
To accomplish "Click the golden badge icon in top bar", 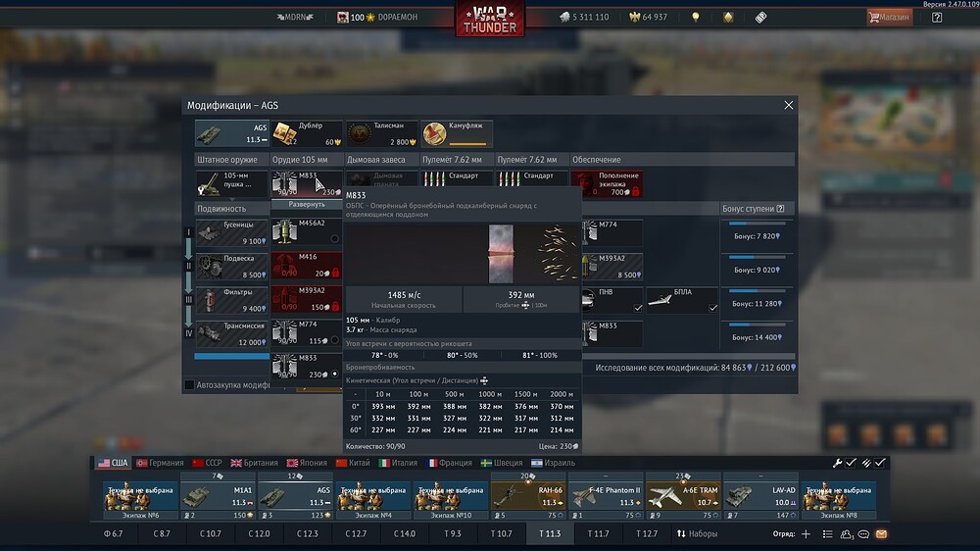I will pos(728,18).
